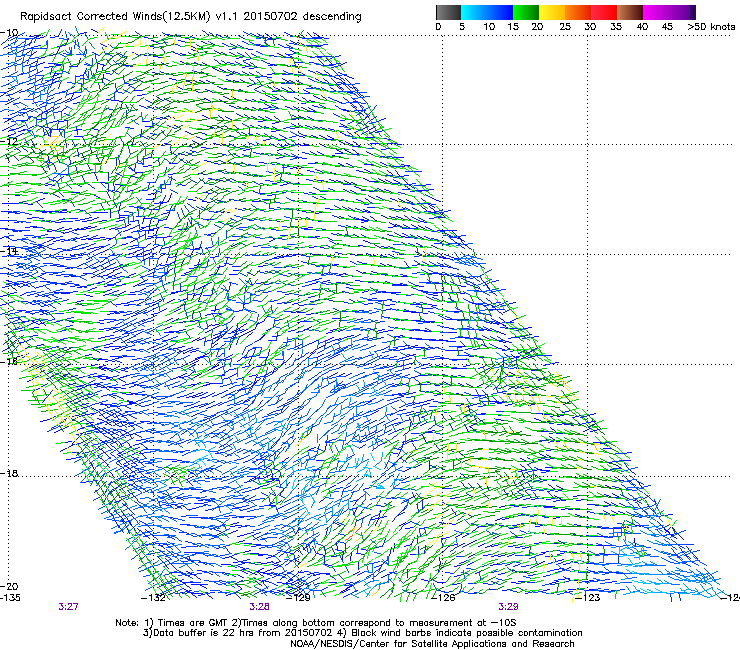740x650 pixels.
Task: Click the -129 longitude axis label
Action: coord(298,598)
